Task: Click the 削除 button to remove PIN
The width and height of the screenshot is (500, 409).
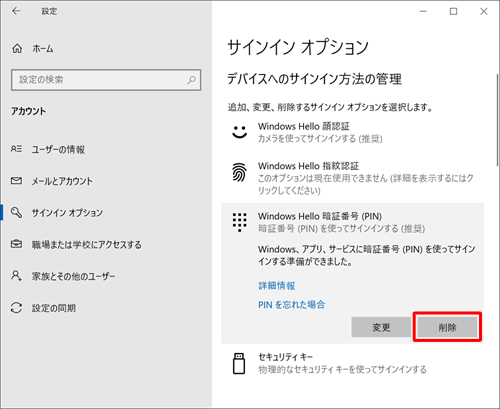Action: 447,327
